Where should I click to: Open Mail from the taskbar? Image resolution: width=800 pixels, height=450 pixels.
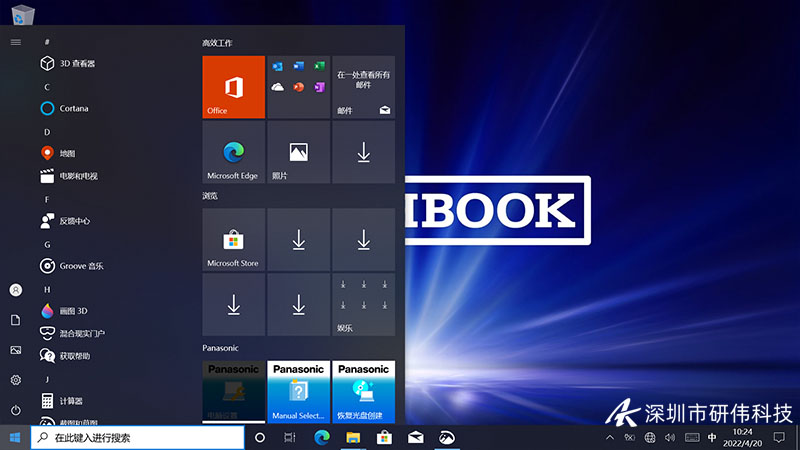415,438
